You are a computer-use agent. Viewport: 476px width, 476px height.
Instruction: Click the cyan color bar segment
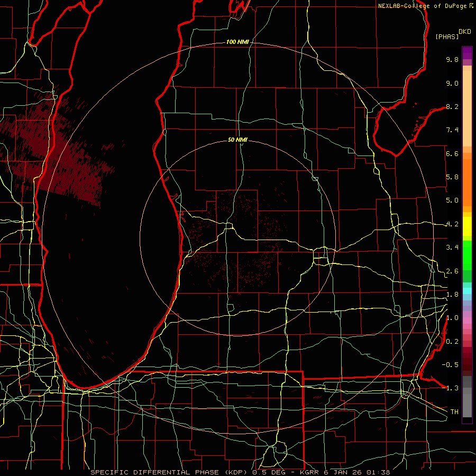coord(467,291)
